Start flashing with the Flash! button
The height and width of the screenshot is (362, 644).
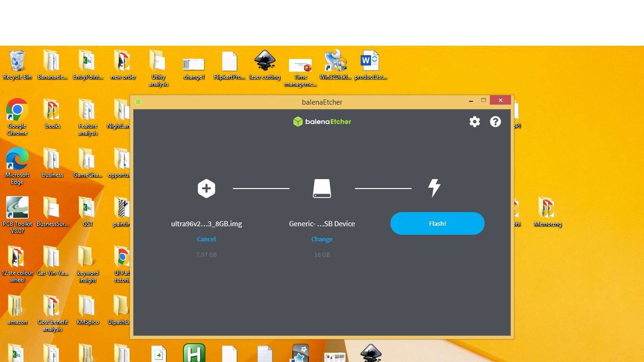[438, 223]
